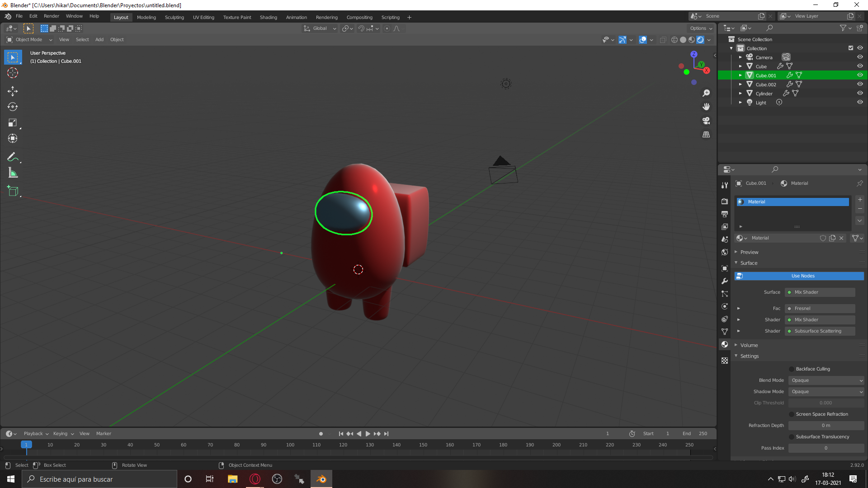Select the Add Cube tool

(x=13, y=191)
